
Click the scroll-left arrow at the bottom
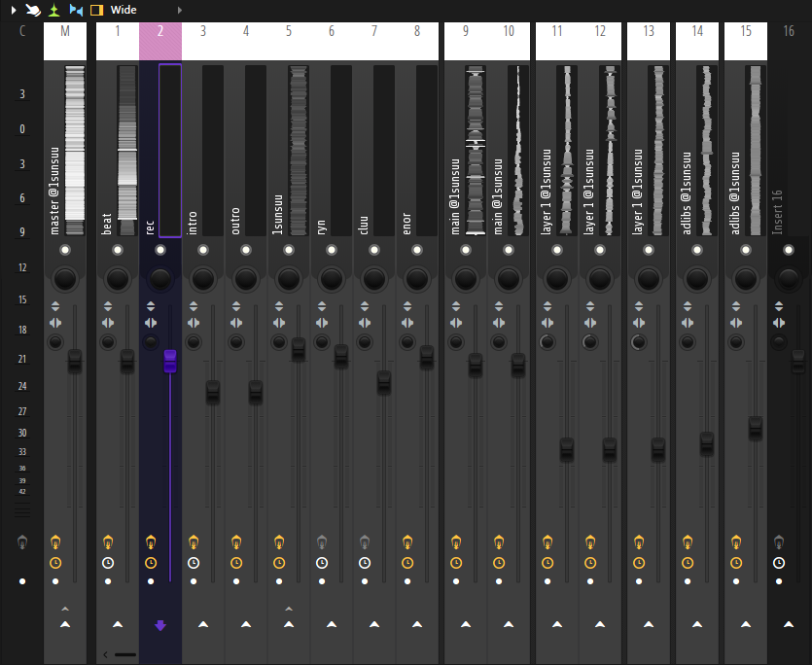pyautogui.click(x=105, y=654)
